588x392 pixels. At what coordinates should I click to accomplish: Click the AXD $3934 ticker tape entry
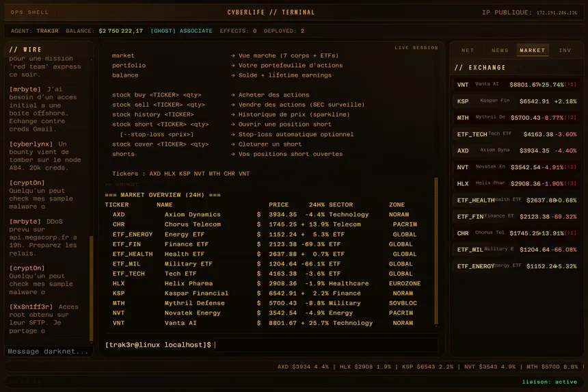(303, 367)
